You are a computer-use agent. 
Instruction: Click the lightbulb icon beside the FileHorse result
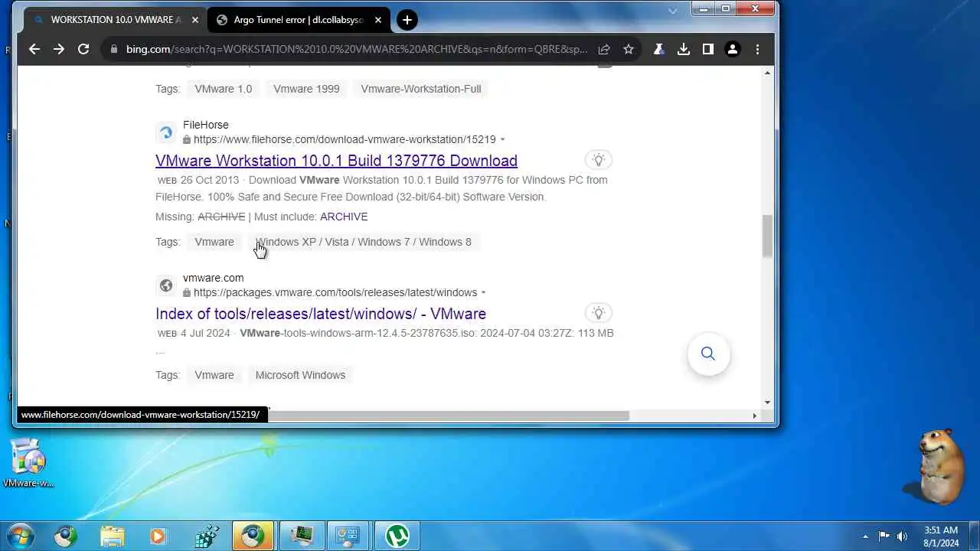coord(599,160)
